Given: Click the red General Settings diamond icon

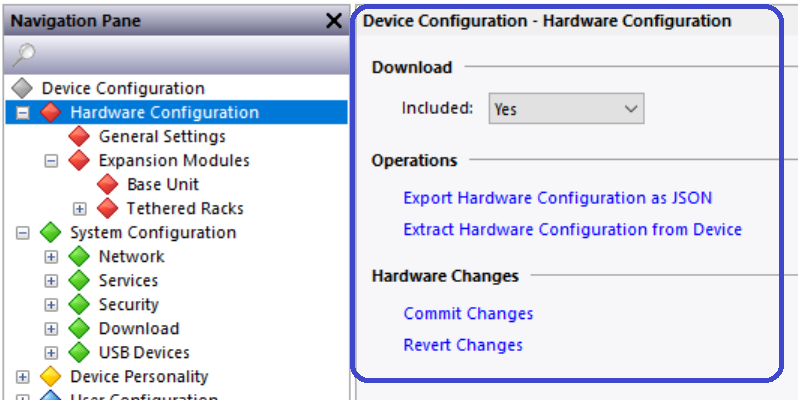Looking at the screenshot, I should point(79,137).
